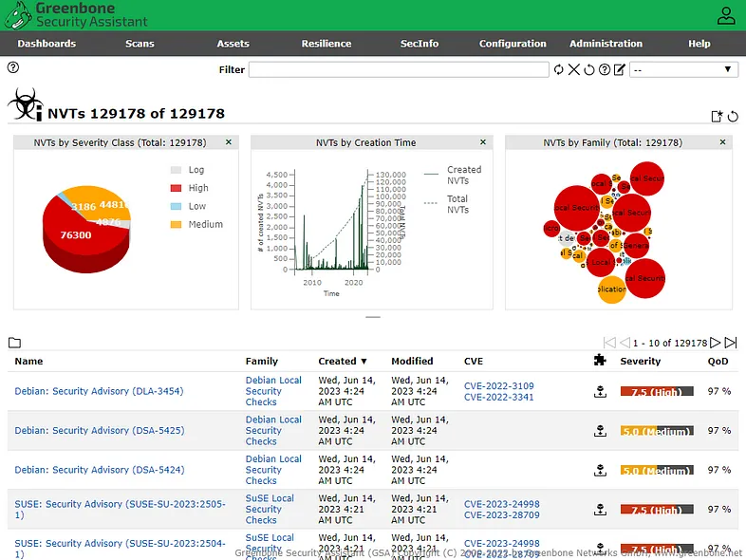Open SUSE advisory SUSE-SU-2023:2505-1
746x560 pixels.
pyautogui.click(x=120, y=509)
